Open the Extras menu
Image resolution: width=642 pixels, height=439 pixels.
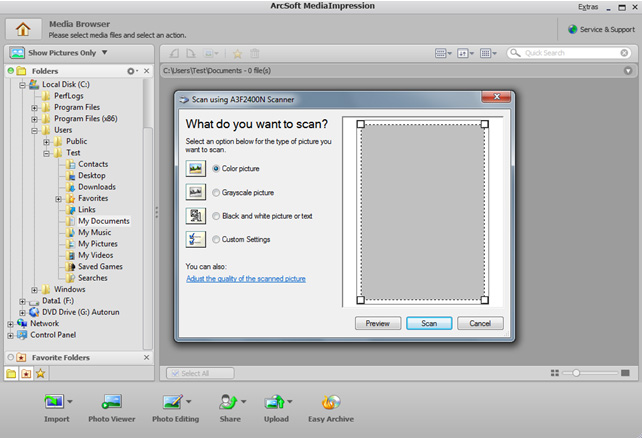click(x=588, y=7)
